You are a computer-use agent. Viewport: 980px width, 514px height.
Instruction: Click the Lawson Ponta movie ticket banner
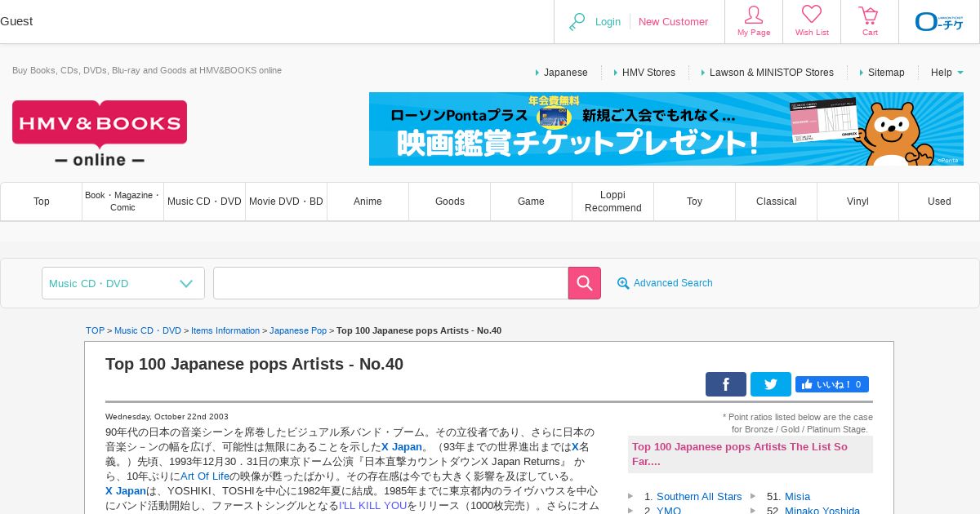point(666,129)
